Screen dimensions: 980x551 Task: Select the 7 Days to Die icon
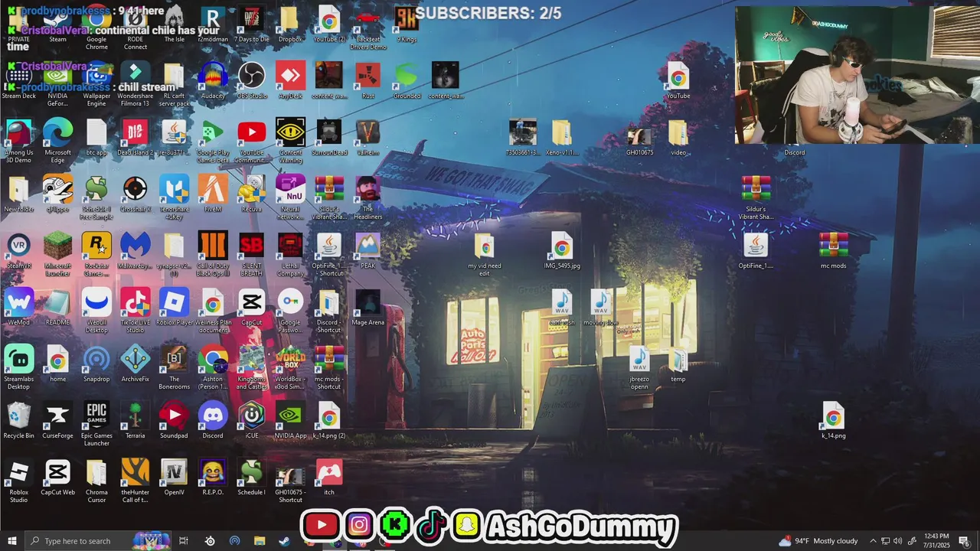251,25
